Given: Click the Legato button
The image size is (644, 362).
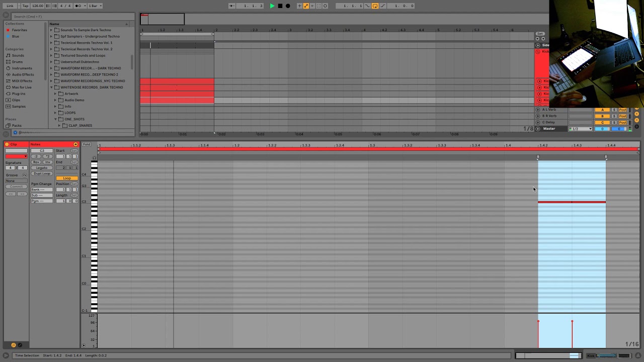Looking at the screenshot, I should (42, 168).
